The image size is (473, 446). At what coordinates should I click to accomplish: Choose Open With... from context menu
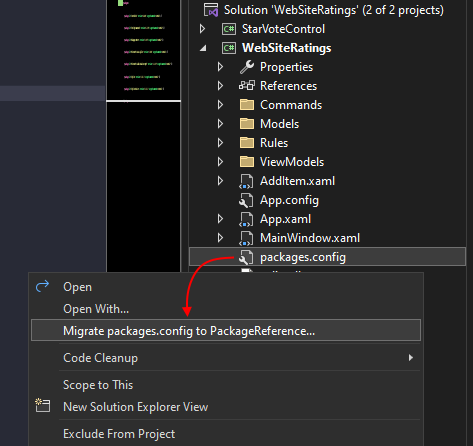click(x=226, y=309)
